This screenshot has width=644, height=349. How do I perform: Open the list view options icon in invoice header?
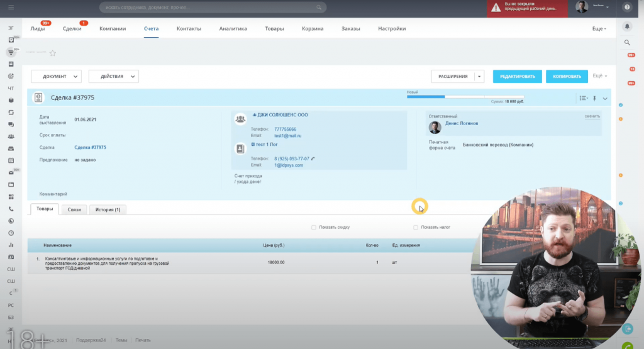tap(583, 98)
